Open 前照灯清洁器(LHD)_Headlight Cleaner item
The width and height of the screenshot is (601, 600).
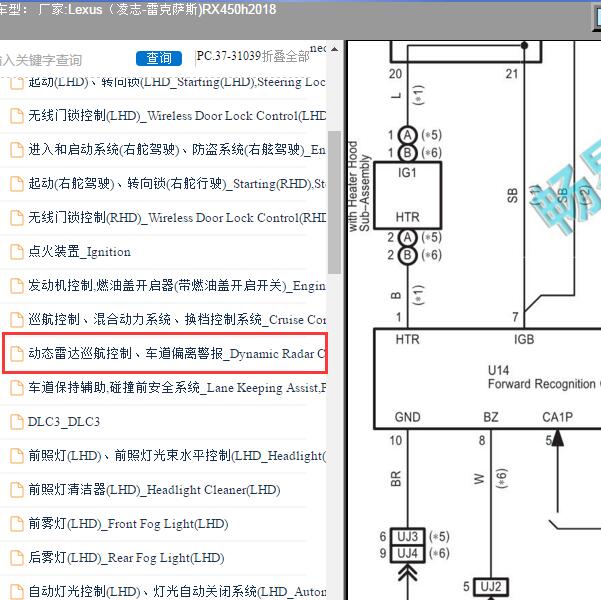pos(154,490)
